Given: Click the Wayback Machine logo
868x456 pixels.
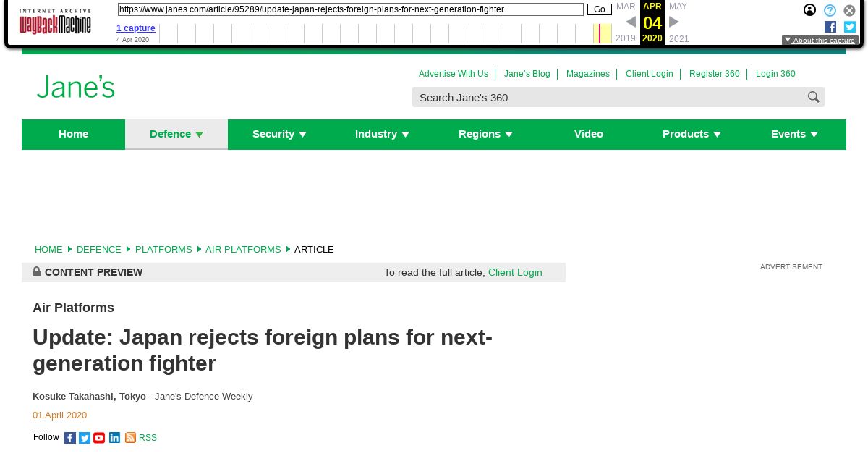Looking at the screenshot, I should click(55, 22).
